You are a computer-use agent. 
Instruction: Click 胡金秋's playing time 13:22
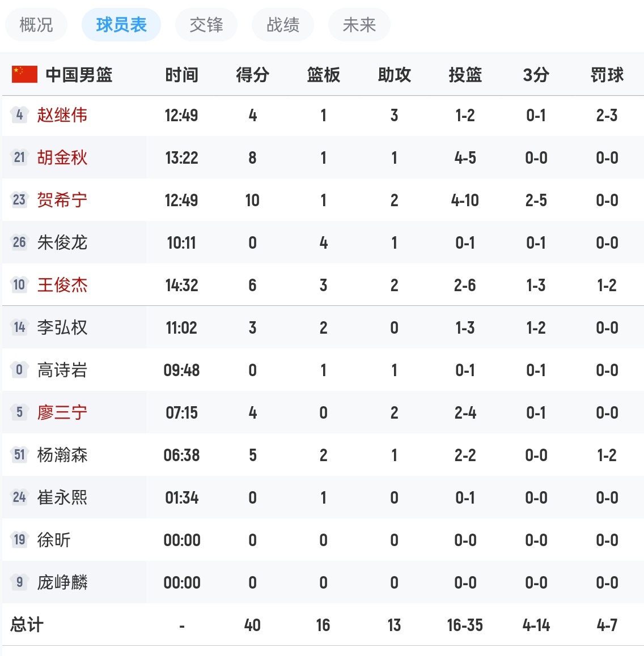pyautogui.click(x=181, y=157)
